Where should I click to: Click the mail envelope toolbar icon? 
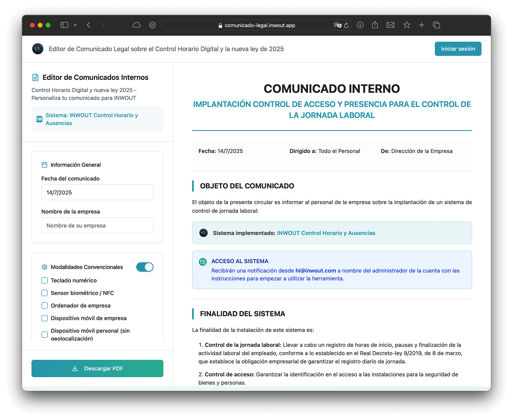391,25
